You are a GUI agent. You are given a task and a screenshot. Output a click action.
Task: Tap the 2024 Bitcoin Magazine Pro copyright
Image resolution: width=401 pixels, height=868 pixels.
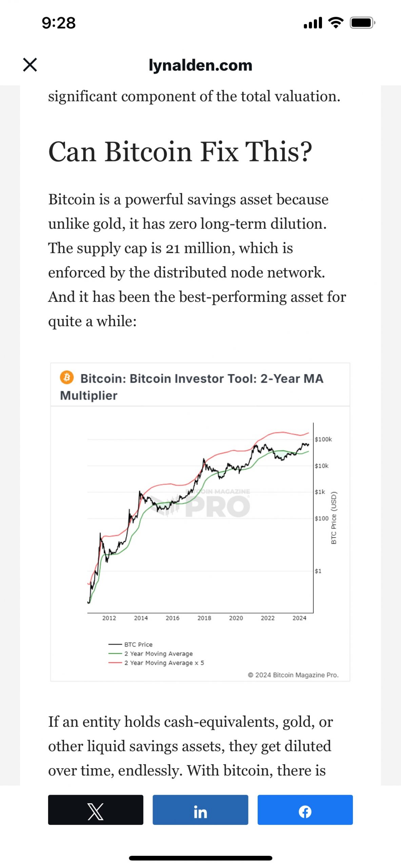[x=293, y=675]
